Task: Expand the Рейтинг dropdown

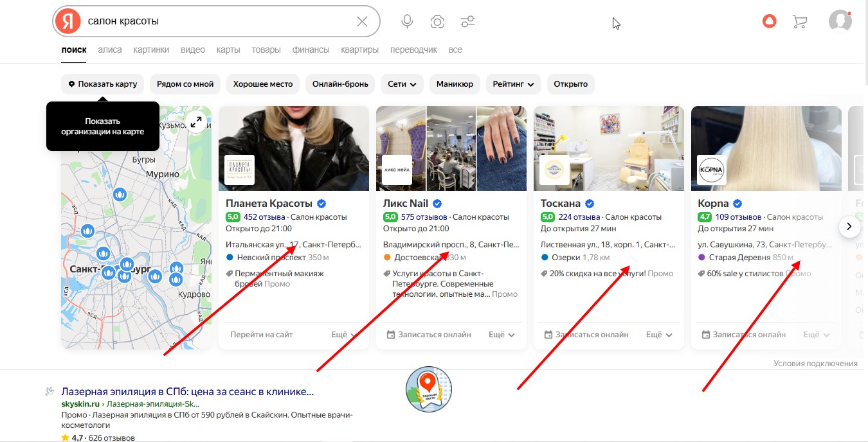Action: (513, 84)
